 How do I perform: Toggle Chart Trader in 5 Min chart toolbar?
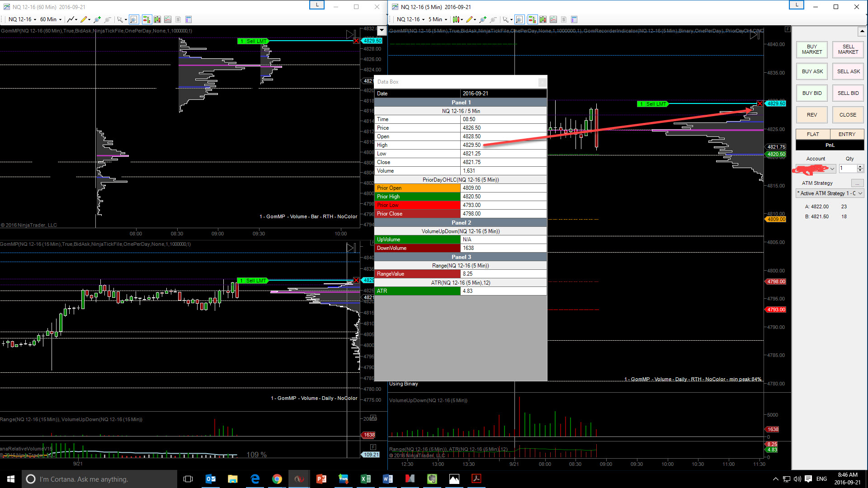pos(532,19)
